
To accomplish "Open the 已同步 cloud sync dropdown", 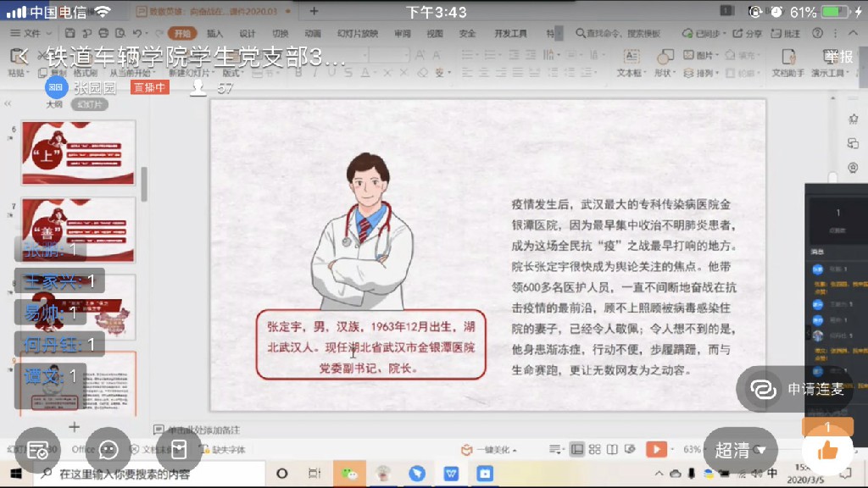I will coord(704,33).
